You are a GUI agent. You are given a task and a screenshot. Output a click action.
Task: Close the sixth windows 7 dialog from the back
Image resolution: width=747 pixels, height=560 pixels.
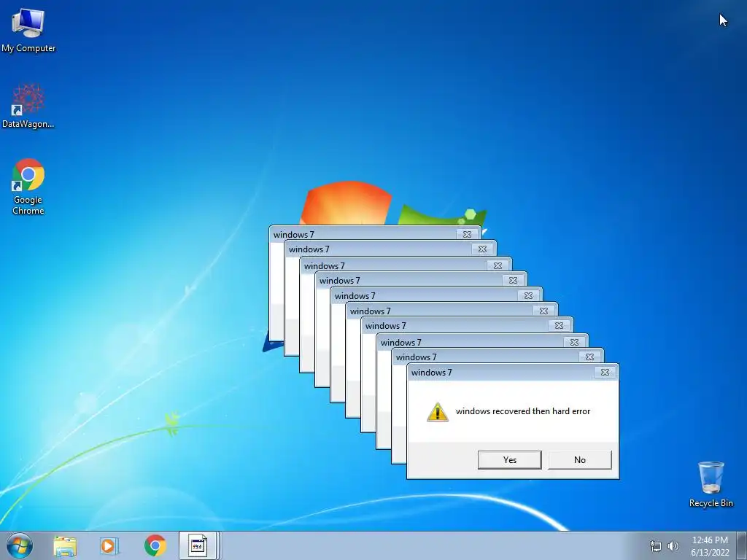543,311
